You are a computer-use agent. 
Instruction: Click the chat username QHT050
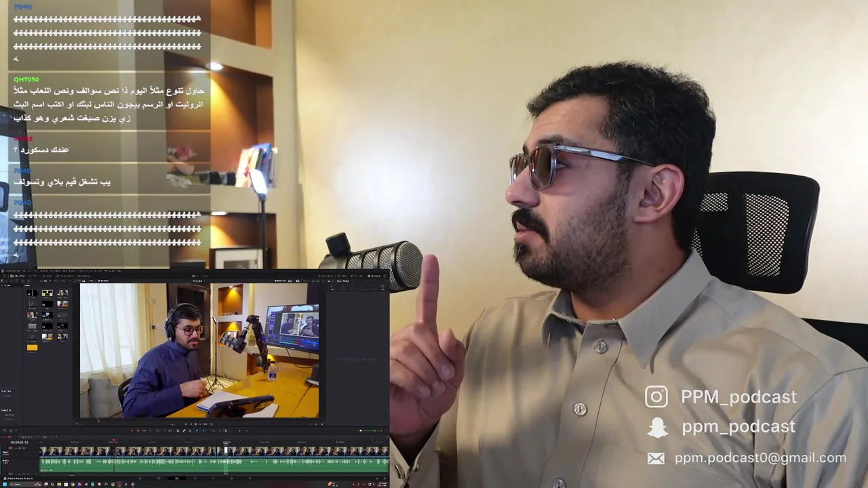click(x=26, y=79)
